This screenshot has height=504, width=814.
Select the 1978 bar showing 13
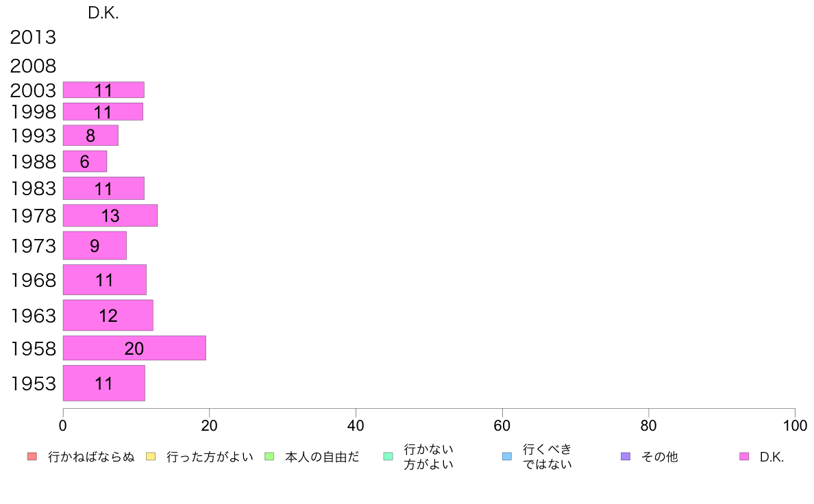pyautogui.click(x=110, y=216)
